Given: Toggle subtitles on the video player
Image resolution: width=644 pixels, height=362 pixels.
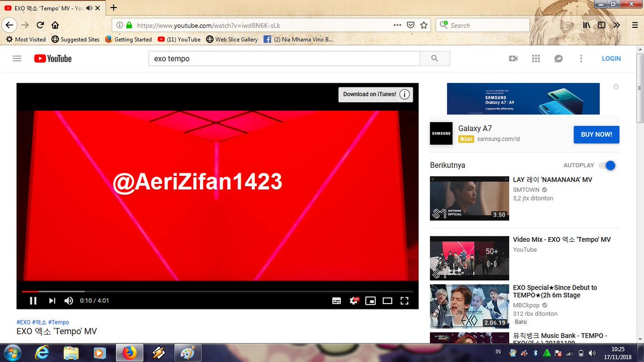Looking at the screenshot, I should [336, 301].
